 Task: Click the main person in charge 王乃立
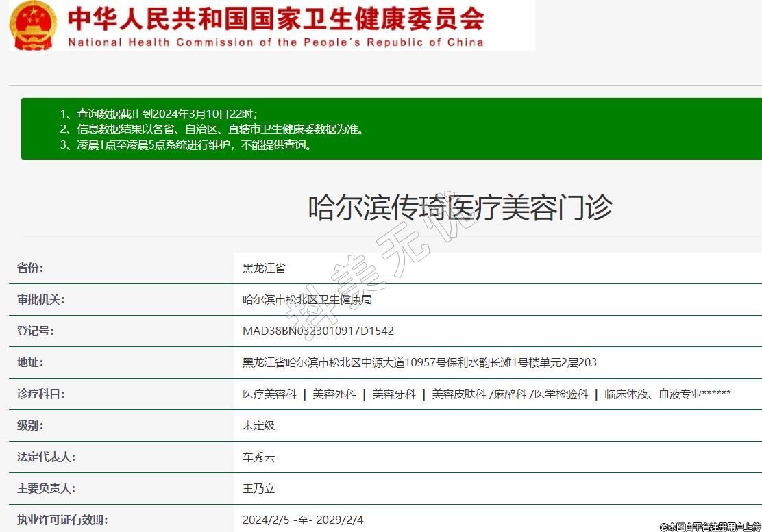(258, 489)
